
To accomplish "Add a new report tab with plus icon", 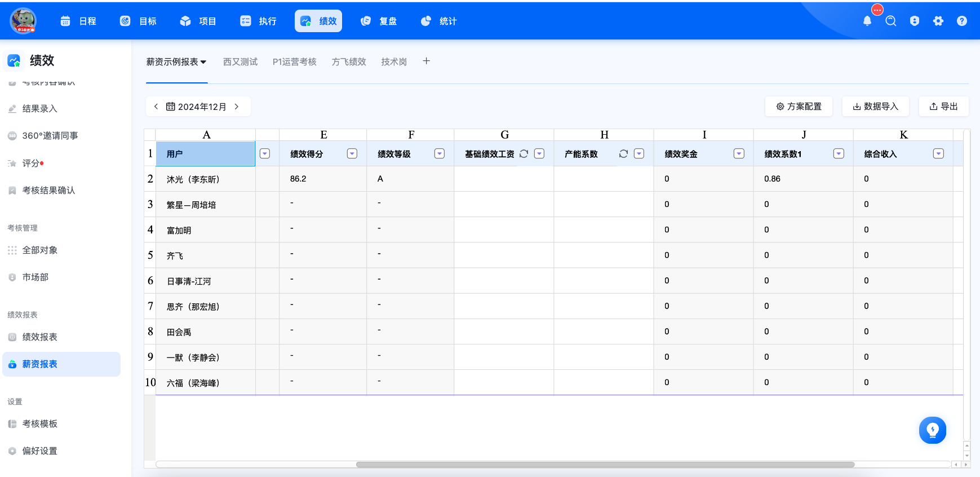I will click(427, 61).
